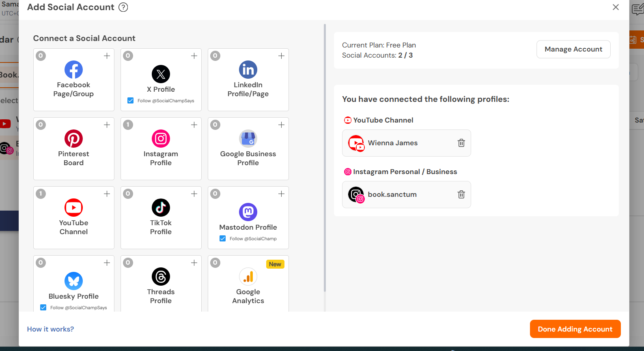Uncheck Follow @SocialChamp under Mastodon Profile

(223, 239)
